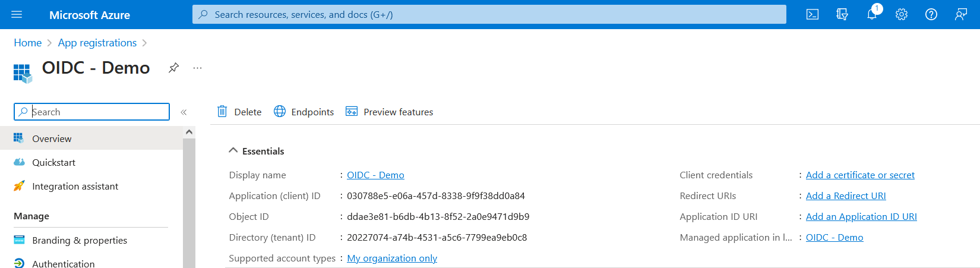Collapse the Essentials section
980x268 pixels.
(233, 151)
